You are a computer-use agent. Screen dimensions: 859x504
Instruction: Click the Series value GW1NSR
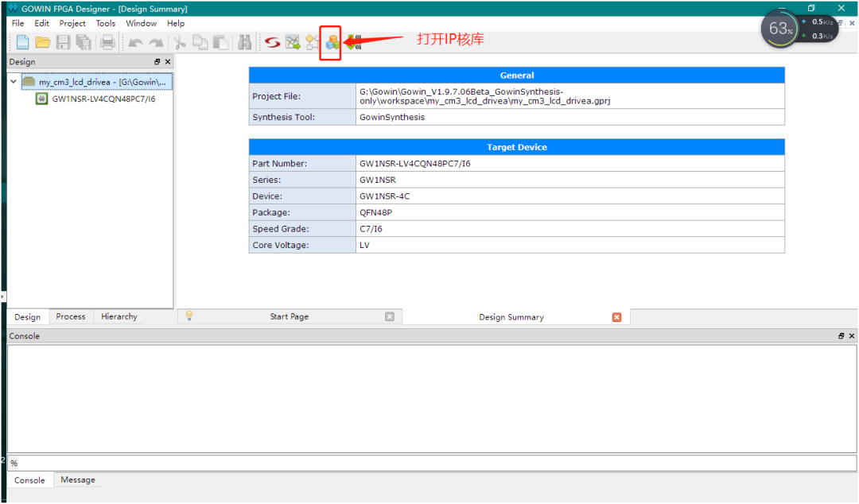(x=570, y=180)
